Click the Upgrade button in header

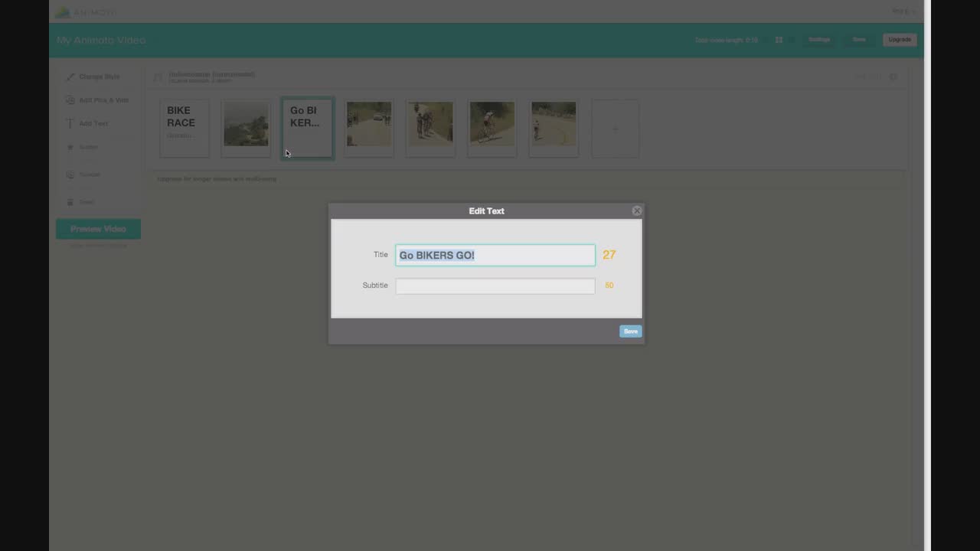click(x=900, y=40)
